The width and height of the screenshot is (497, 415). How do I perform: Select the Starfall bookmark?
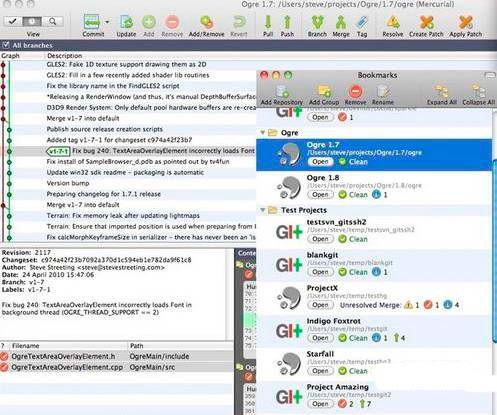[374, 364]
